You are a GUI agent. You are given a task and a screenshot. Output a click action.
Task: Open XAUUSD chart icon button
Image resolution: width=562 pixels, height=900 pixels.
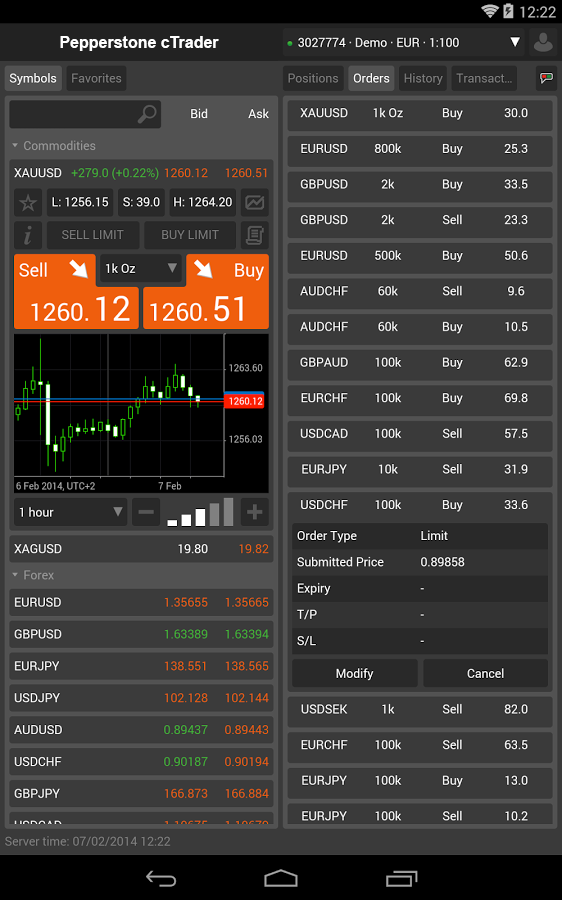coord(254,202)
